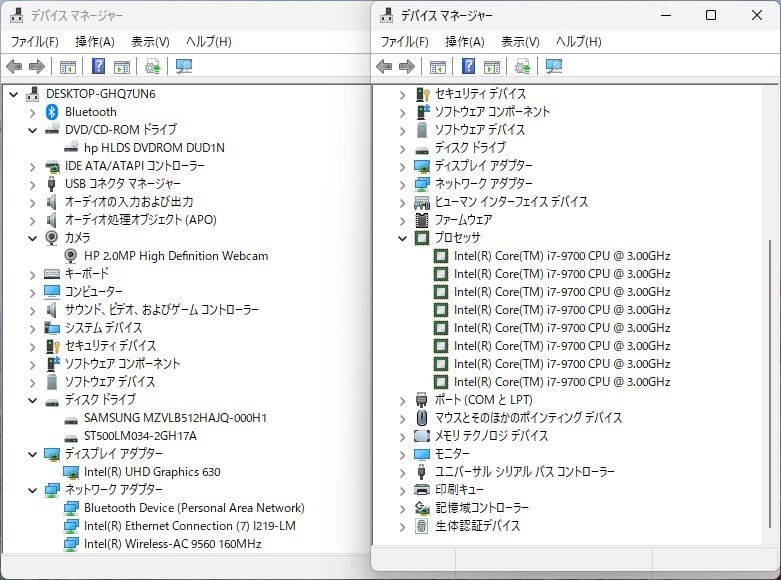Collapse the DESKTOP-GHQ7UN6 root node
Image resolution: width=781 pixels, height=580 pixels.
click(14, 94)
